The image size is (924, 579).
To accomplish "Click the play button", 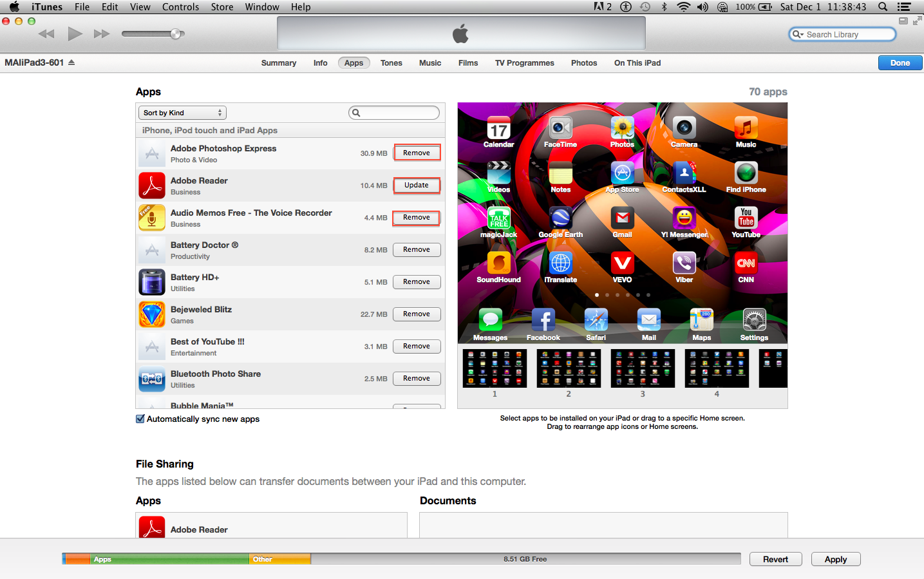I will tap(75, 33).
